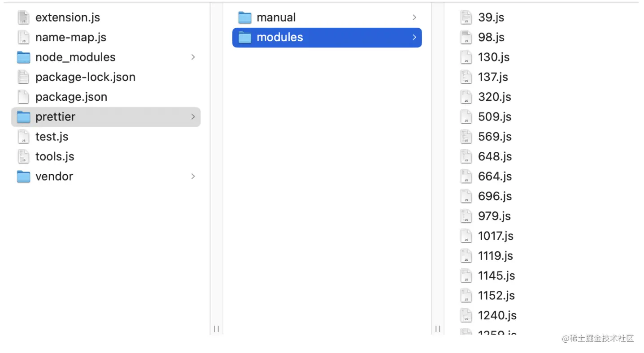Click the extension.js file icon
Image resolution: width=644 pixels, height=353 pixels.
tap(23, 17)
